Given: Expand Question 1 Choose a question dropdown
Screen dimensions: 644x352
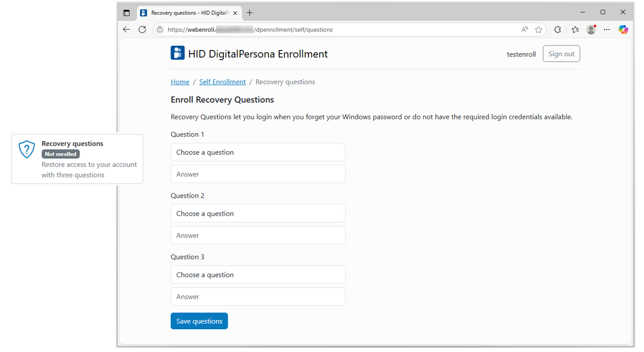Looking at the screenshot, I should 258,152.
